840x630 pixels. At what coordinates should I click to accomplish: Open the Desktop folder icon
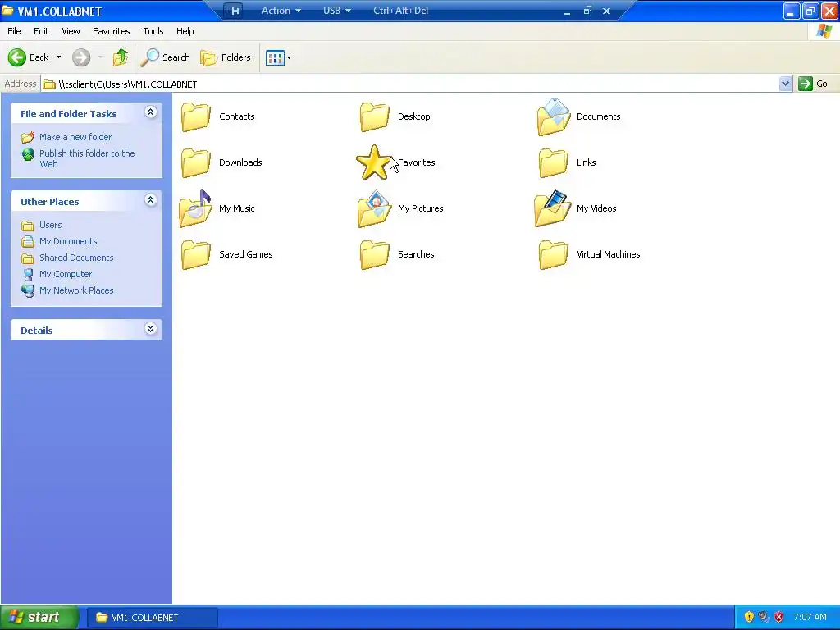coord(374,116)
